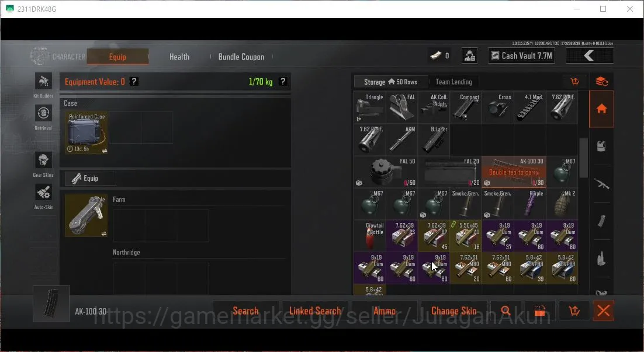This screenshot has height=352, width=644.
Task: Select the 7.62x39 PS ammo box
Action: click(x=401, y=235)
